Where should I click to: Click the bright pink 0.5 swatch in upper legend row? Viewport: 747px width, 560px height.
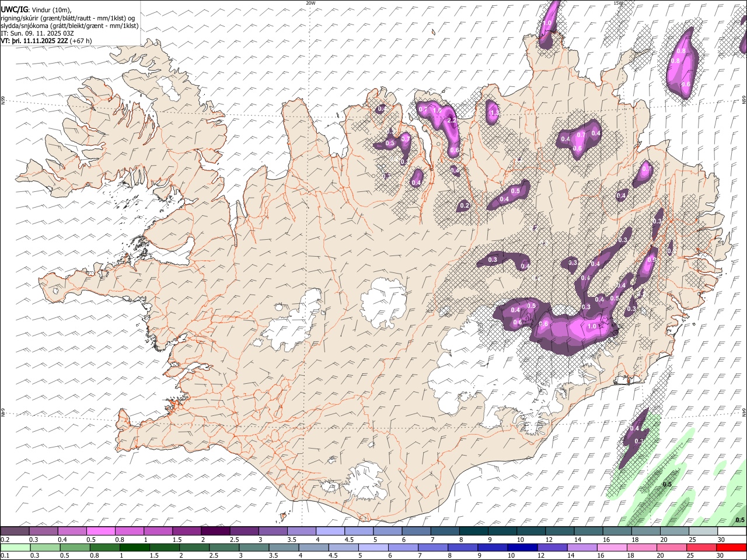click(100, 531)
